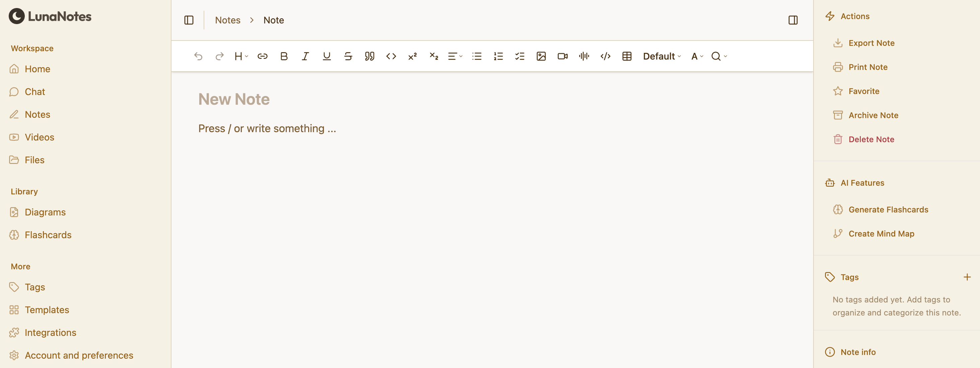Expand the Default font dropdown
Screen dimensions: 980x368
[661, 56]
